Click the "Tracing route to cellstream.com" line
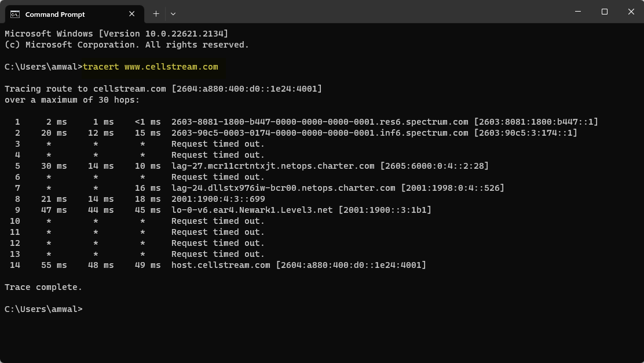644x363 pixels. (163, 89)
